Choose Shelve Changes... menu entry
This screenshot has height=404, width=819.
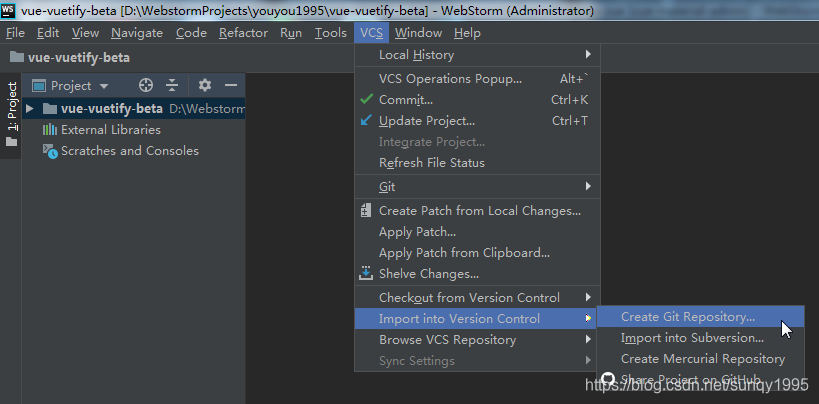pos(477,273)
